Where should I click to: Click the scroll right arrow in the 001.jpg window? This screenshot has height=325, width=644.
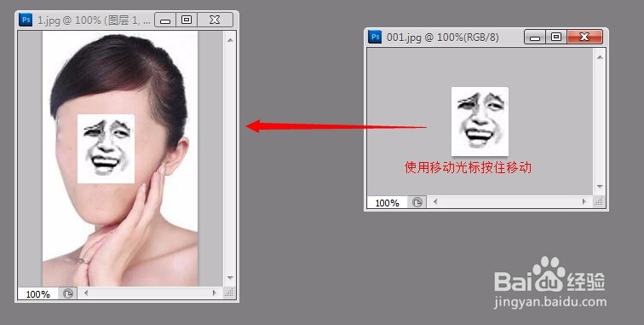coord(584,201)
